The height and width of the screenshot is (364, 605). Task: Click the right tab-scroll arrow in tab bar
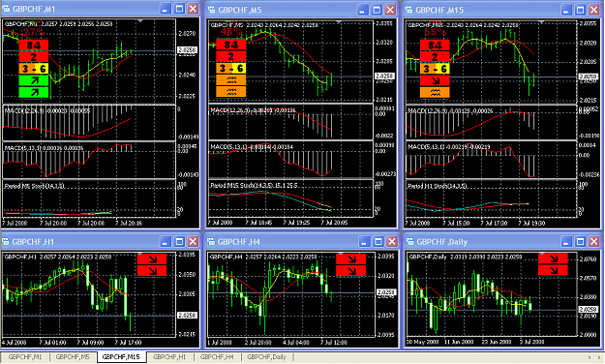pos(598,357)
